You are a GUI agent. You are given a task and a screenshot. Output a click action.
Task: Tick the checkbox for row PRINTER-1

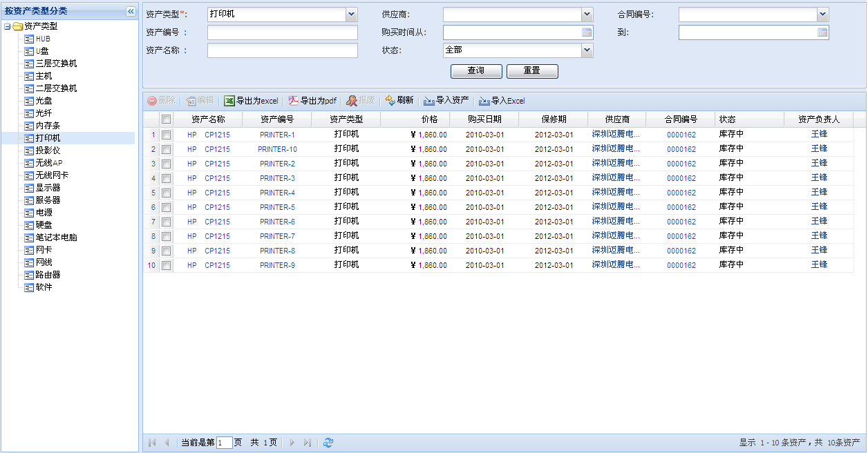166,135
